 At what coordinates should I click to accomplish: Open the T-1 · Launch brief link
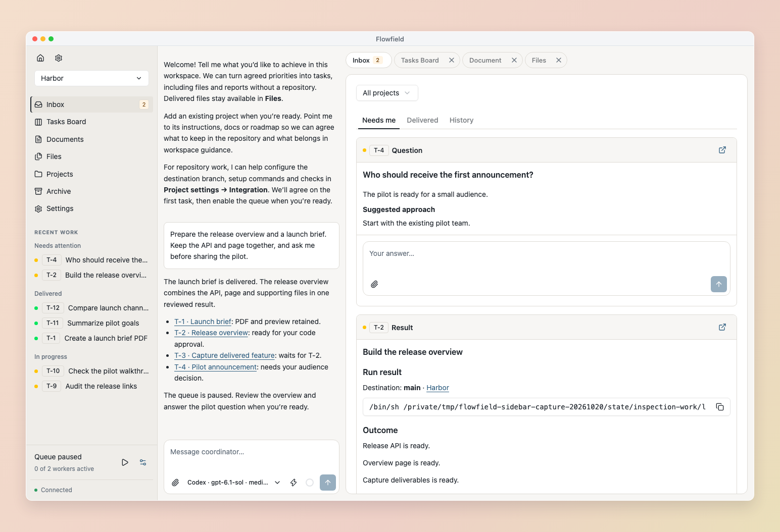203,322
